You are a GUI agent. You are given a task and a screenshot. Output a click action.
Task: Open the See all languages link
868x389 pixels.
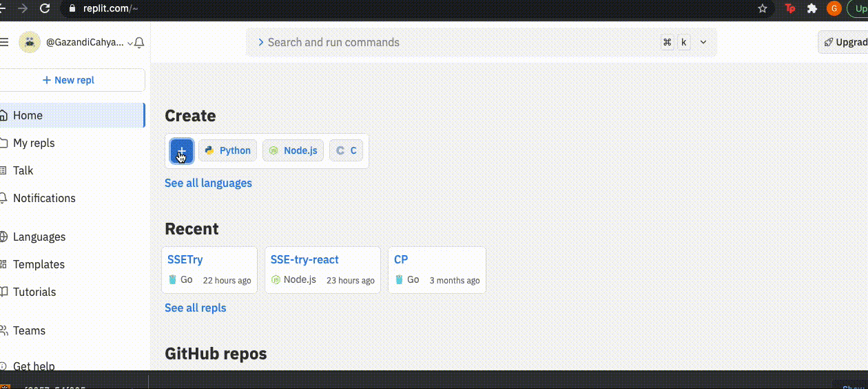coord(208,183)
